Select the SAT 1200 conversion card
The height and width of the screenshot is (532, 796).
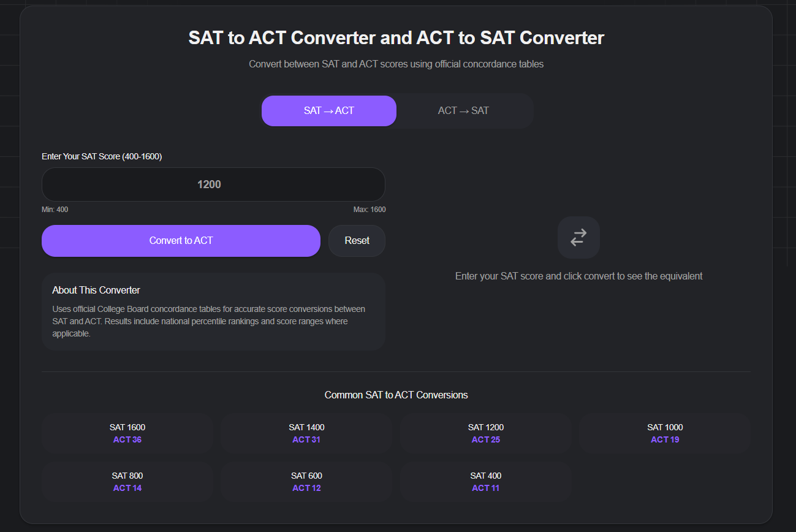tap(485, 433)
